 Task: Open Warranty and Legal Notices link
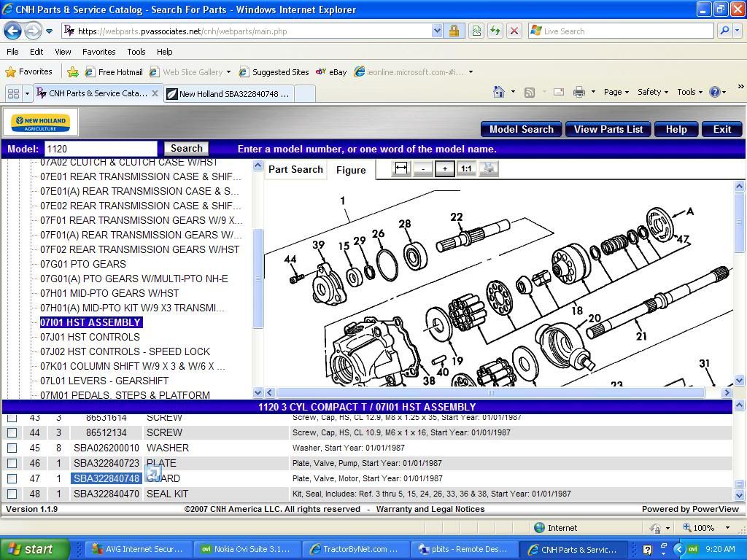(430, 509)
